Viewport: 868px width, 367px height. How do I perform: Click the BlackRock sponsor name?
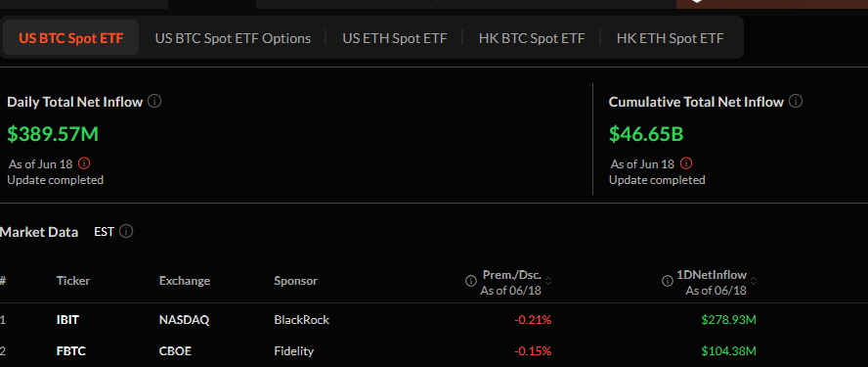302,320
